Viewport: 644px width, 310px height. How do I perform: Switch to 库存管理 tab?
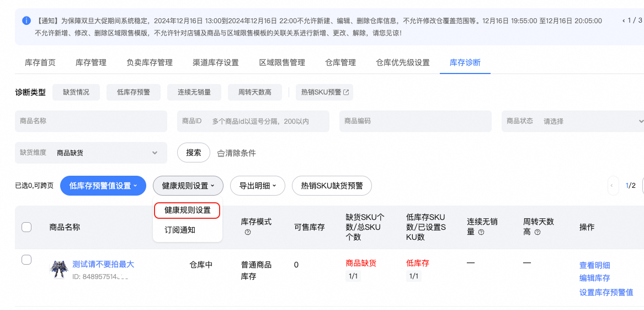click(x=91, y=62)
